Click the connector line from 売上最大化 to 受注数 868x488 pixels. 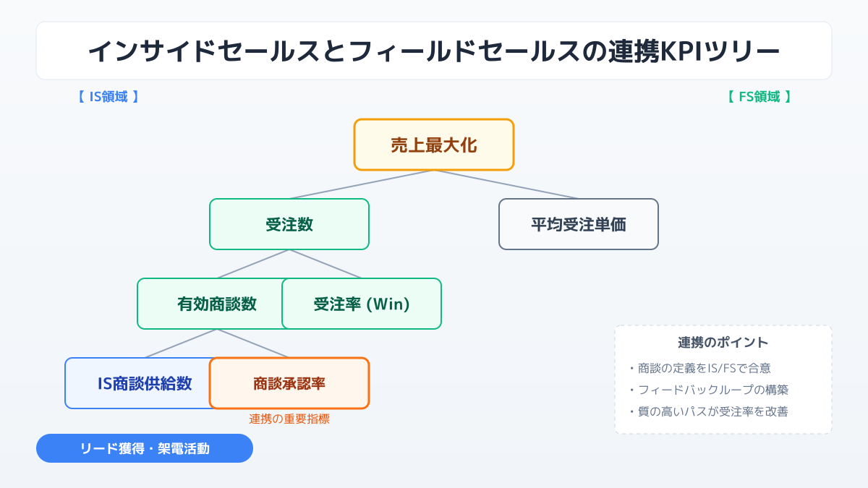tap(362, 184)
